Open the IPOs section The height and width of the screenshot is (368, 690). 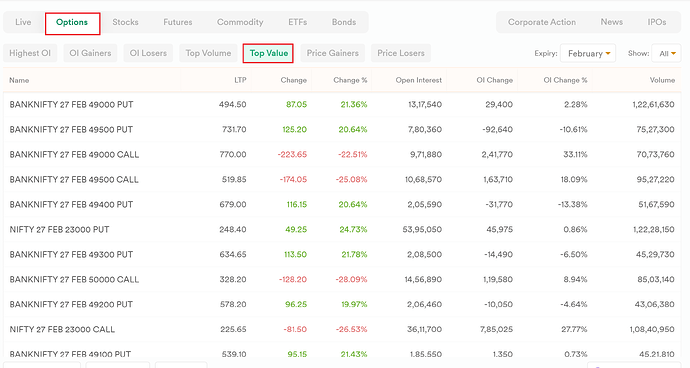[x=657, y=22]
